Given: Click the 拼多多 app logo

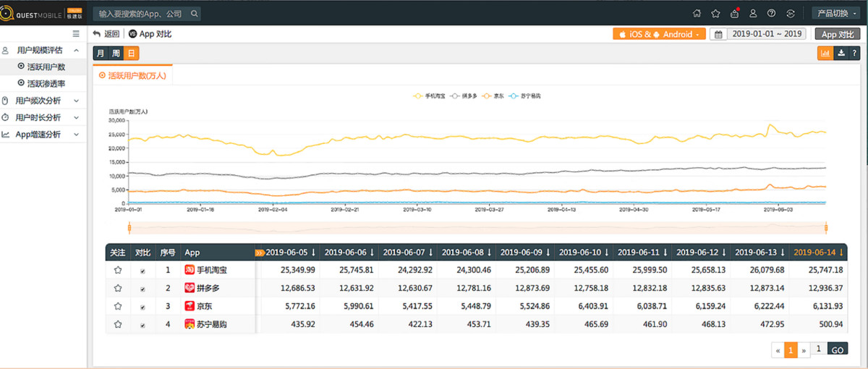Looking at the screenshot, I should click(190, 288).
